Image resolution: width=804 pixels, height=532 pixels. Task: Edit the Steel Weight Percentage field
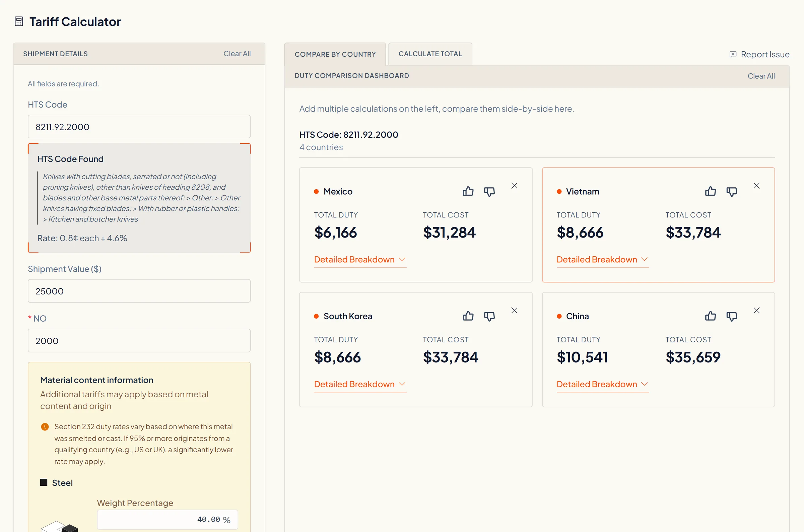click(x=167, y=520)
